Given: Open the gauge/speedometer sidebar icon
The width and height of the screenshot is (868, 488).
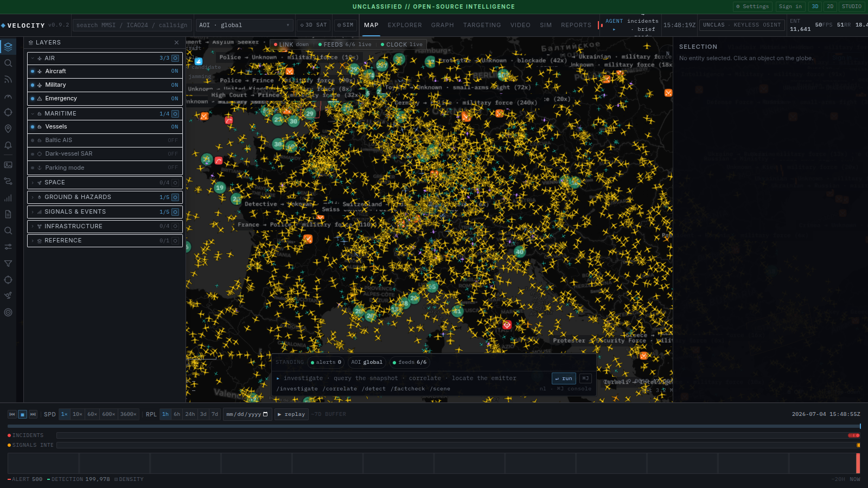Looking at the screenshot, I should click(8, 97).
